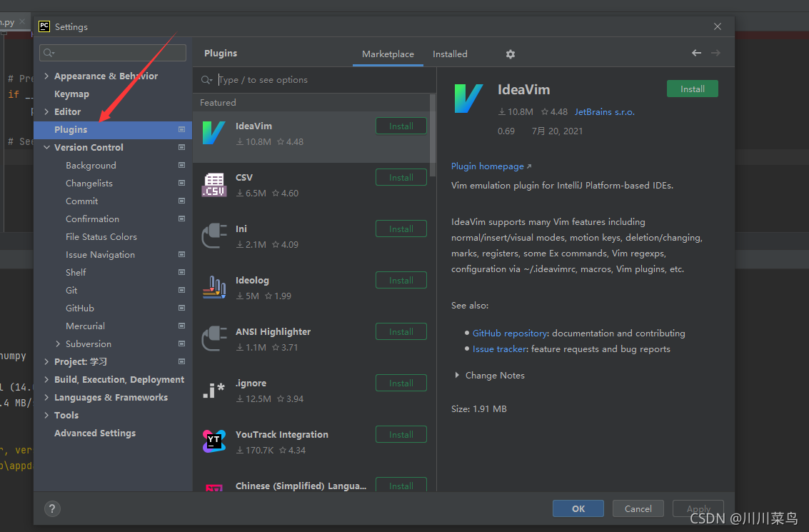Click the project-level icon next to Project: 学习
Image resolution: width=809 pixels, height=532 pixels.
[181, 362]
